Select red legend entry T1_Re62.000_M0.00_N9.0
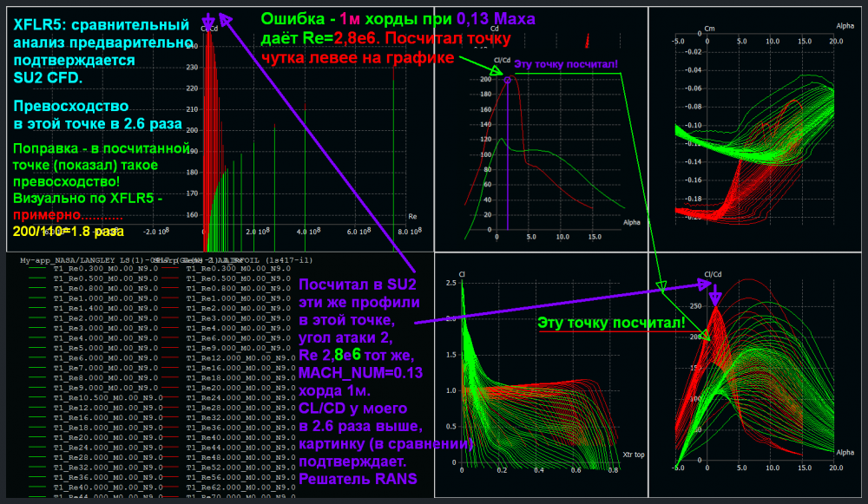868x504 pixels. click(x=240, y=488)
